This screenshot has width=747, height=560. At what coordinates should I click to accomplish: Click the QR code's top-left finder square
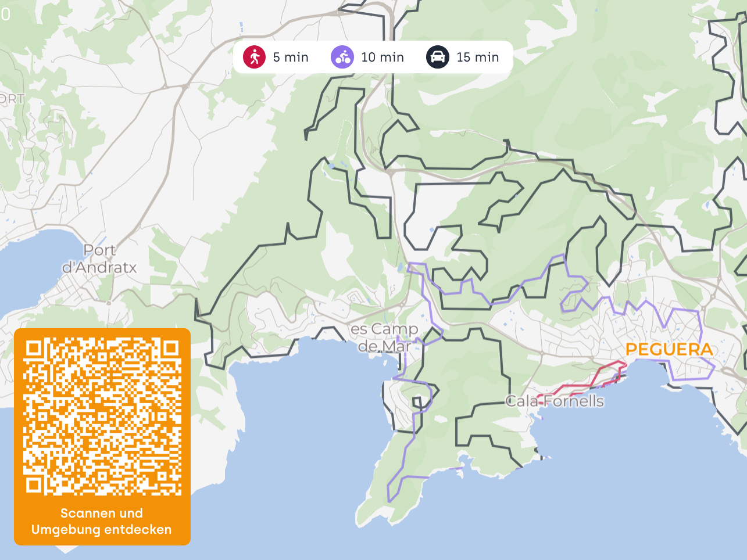34,349
